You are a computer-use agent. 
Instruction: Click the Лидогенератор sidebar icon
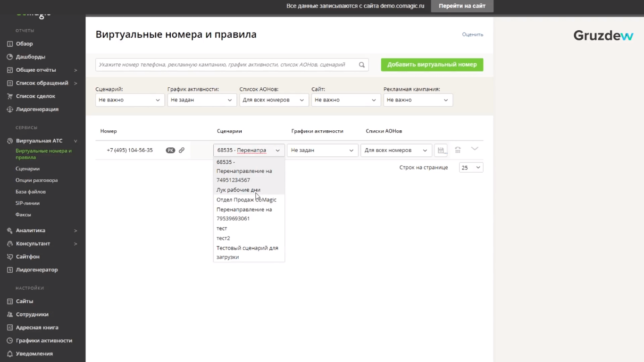click(x=10, y=270)
